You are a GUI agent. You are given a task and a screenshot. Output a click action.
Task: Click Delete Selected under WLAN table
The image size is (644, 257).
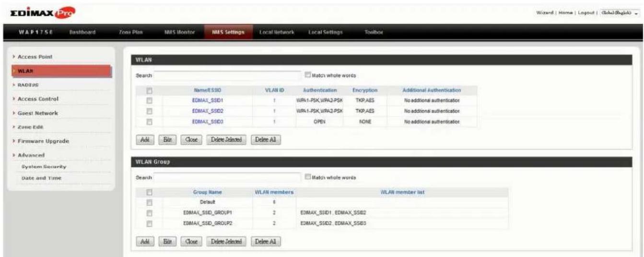(226, 140)
